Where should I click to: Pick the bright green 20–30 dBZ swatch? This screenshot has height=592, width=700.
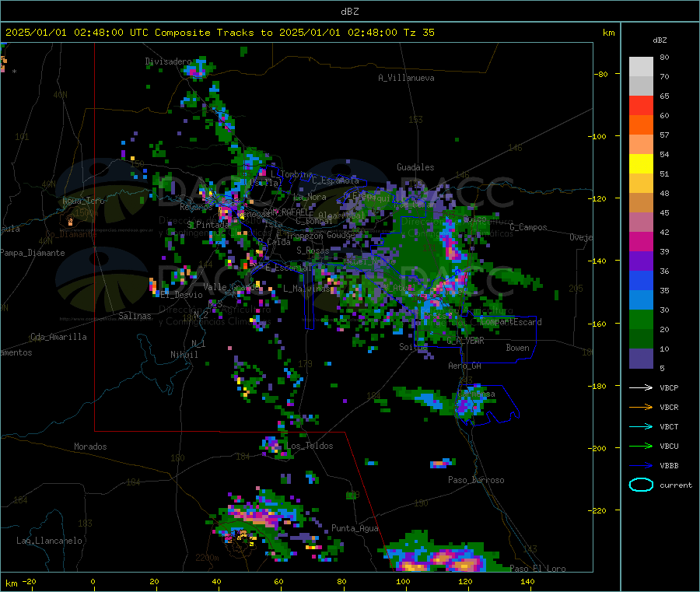click(641, 319)
